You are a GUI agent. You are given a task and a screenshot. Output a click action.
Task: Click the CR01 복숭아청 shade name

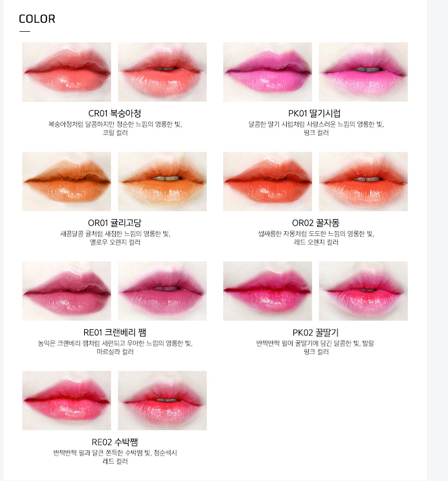click(x=115, y=113)
